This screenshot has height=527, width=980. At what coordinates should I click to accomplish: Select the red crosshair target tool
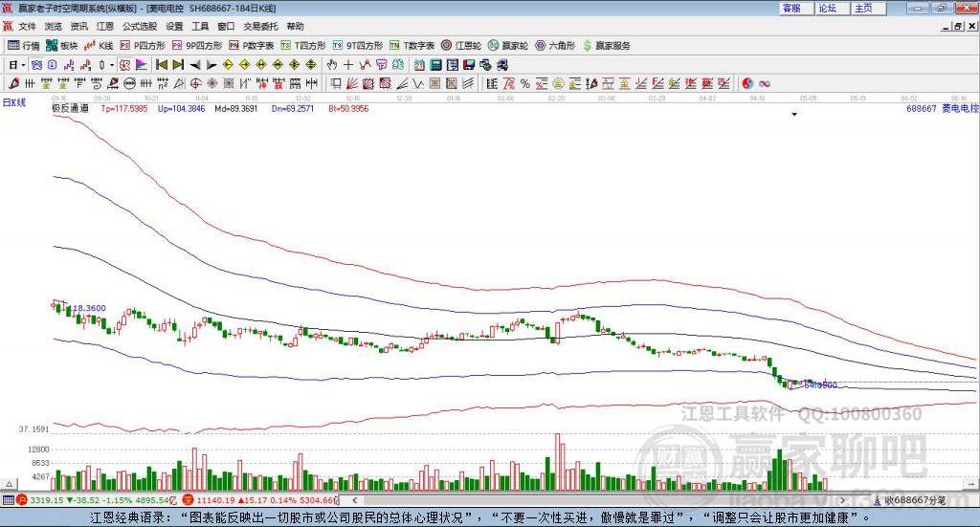point(195,83)
